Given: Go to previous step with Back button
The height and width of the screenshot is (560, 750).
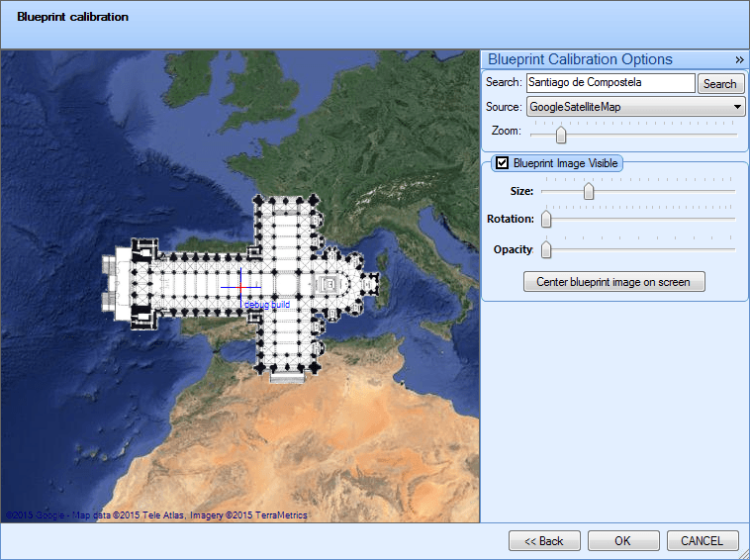Looking at the screenshot, I should 544,541.
